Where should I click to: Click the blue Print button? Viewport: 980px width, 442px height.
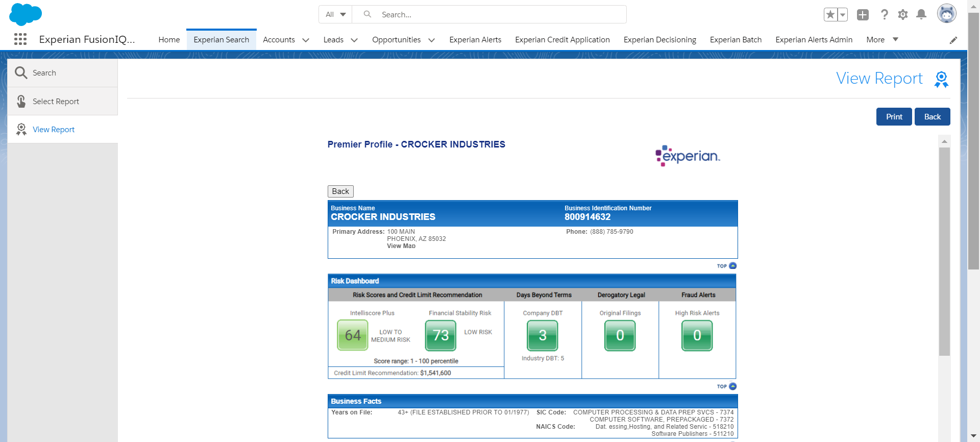click(x=894, y=116)
